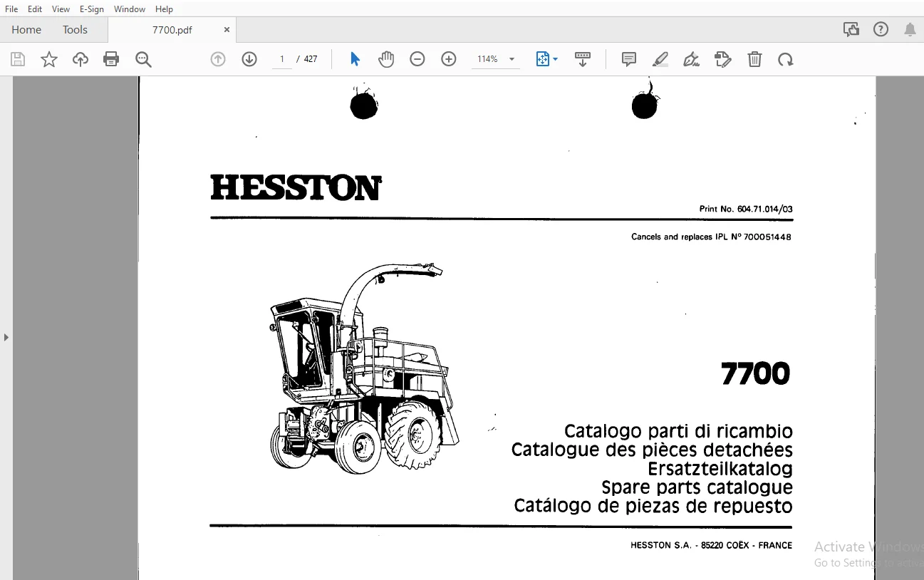Open the edit PDF stamp tool

point(723,59)
